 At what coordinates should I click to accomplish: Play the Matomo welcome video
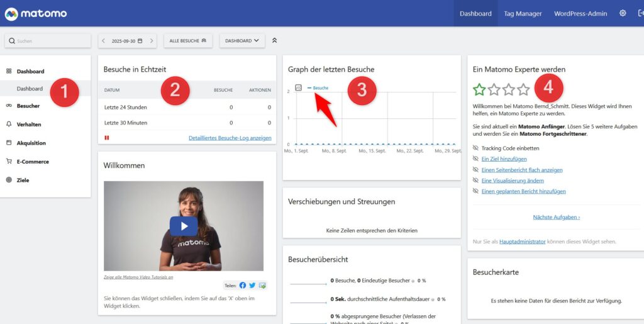click(184, 226)
